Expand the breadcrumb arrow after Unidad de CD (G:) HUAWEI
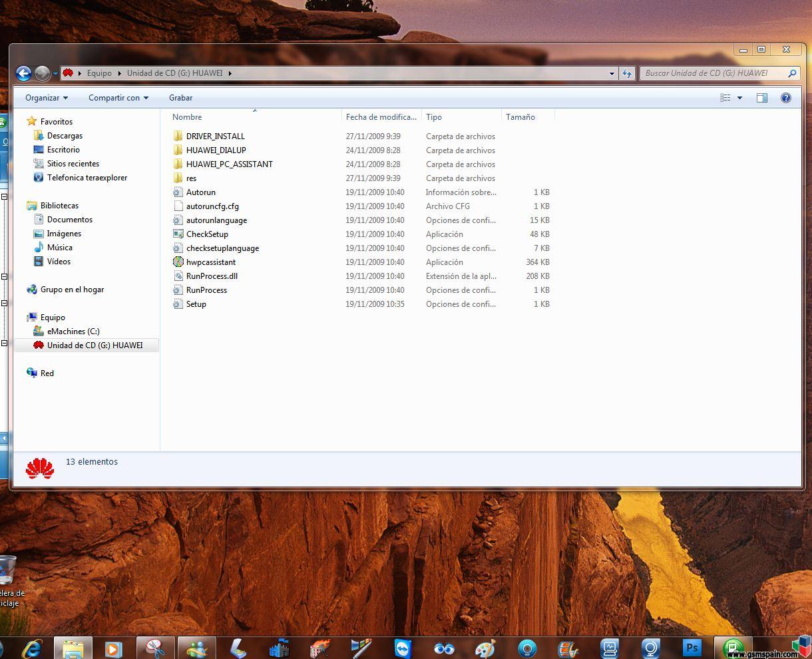Screen dimensions: 812x659 230,73
